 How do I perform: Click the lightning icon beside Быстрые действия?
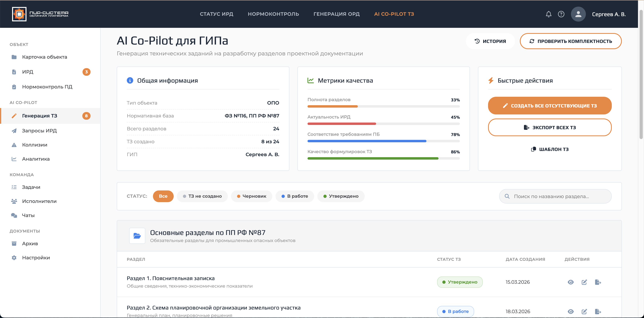click(x=491, y=80)
